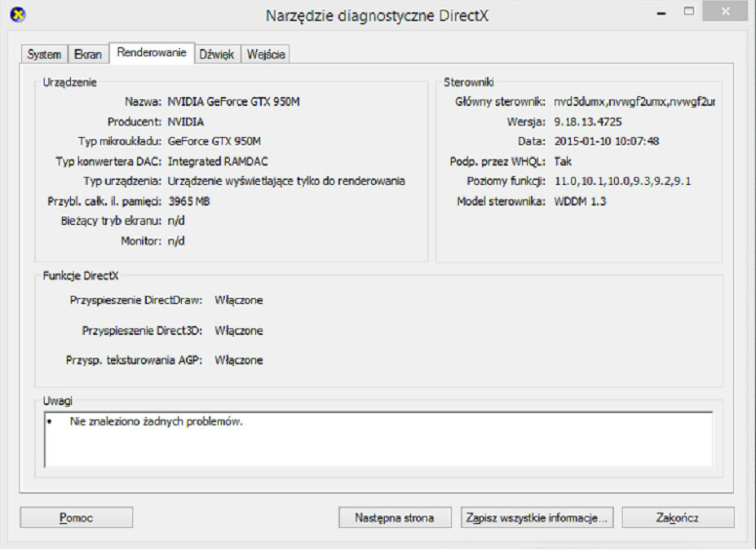
Task: Click driver model value 'WDDM 1.3'
Action: click(x=580, y=201)
